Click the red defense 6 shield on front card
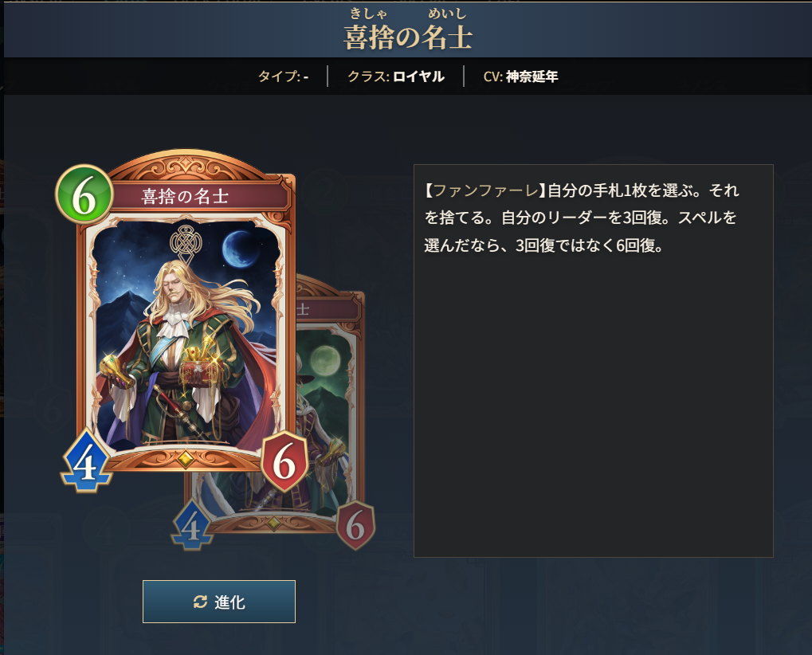The image size is (812, 655). tap(284, 461)
